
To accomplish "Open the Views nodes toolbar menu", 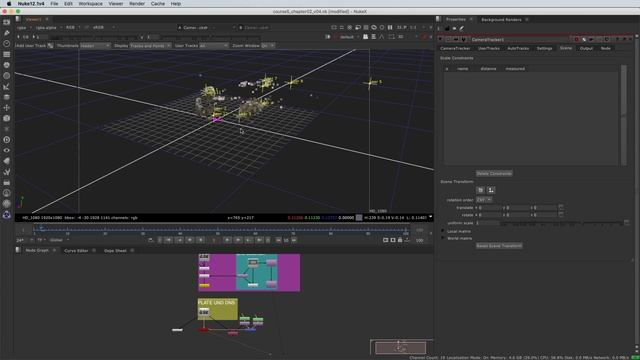I will [7, 150].
